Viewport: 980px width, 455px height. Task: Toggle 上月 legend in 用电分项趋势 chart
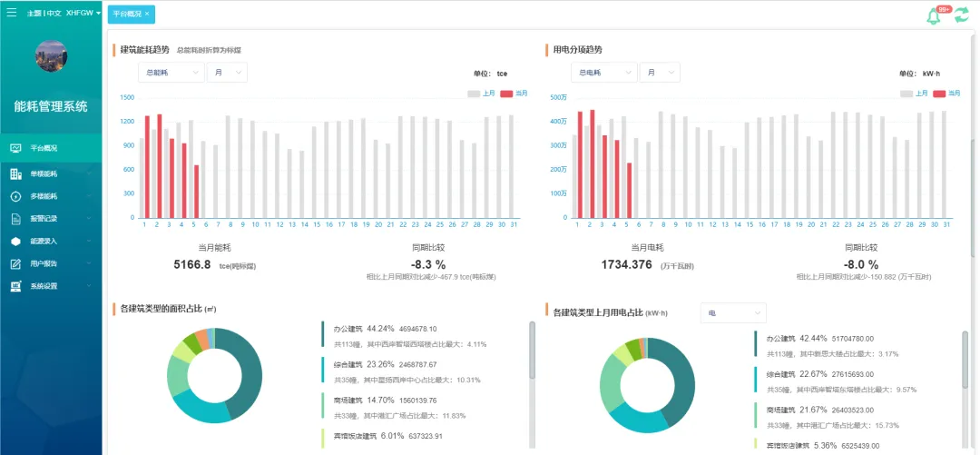914,94
